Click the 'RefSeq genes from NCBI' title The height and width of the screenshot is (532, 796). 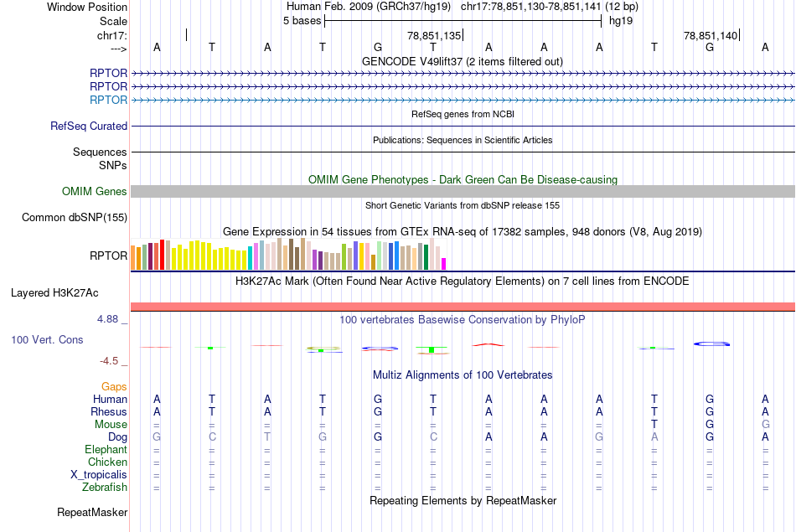click(x=463, y=114)
